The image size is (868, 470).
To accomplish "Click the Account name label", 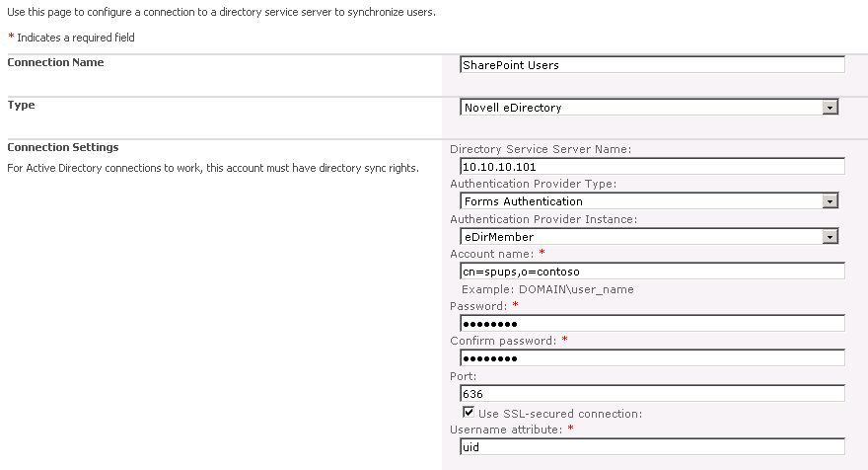I will [x=491, y=254].
